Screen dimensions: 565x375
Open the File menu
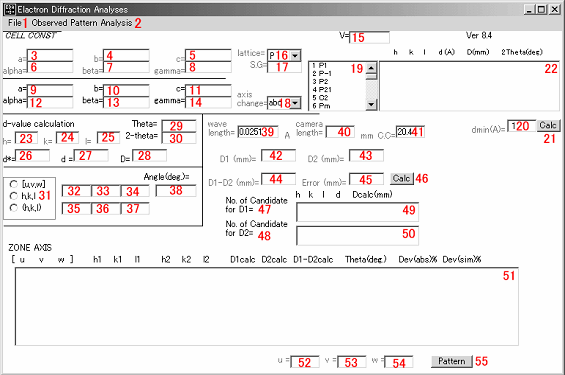click(x=15, y=23)
